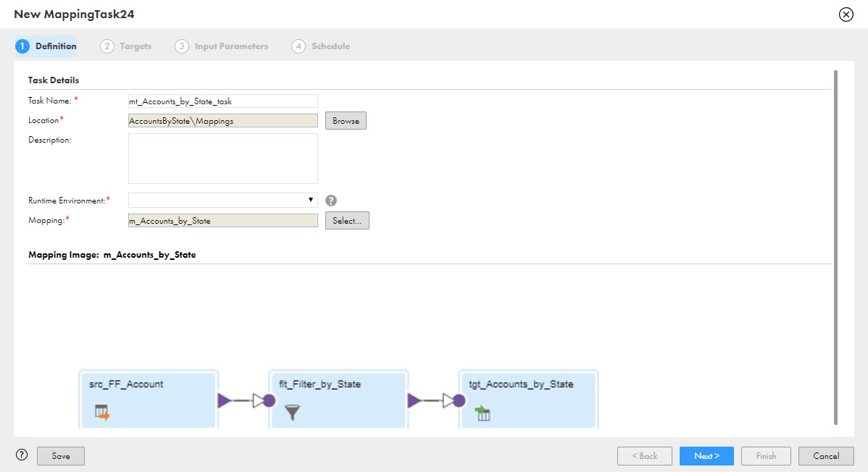Select the tgt_Accounts_by_State node label

point(521,384)
